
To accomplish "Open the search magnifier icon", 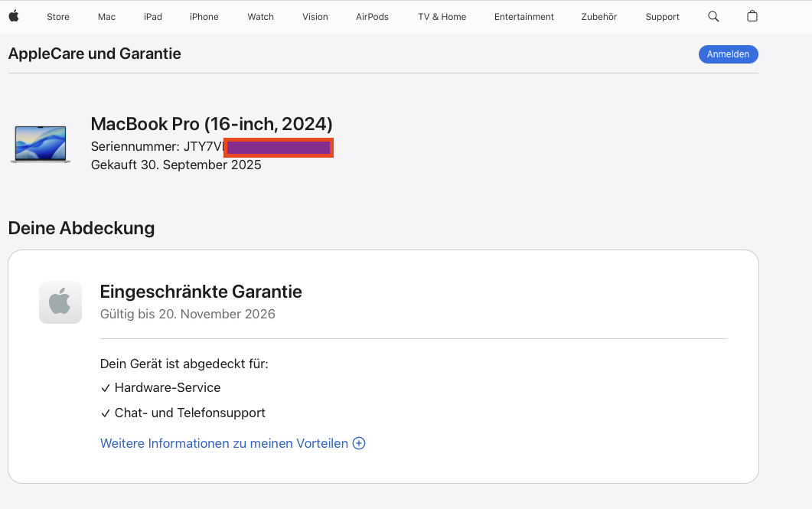I will (713, 17).
